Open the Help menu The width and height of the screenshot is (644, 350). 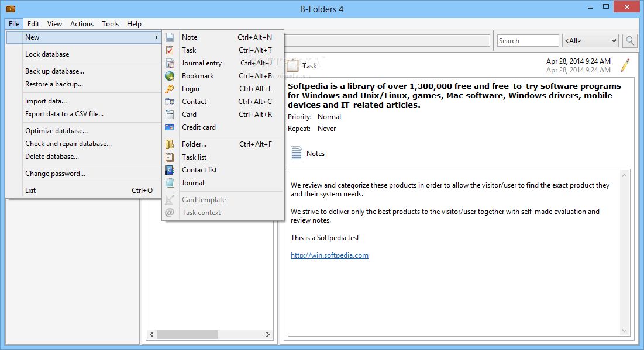pos(134,24)
